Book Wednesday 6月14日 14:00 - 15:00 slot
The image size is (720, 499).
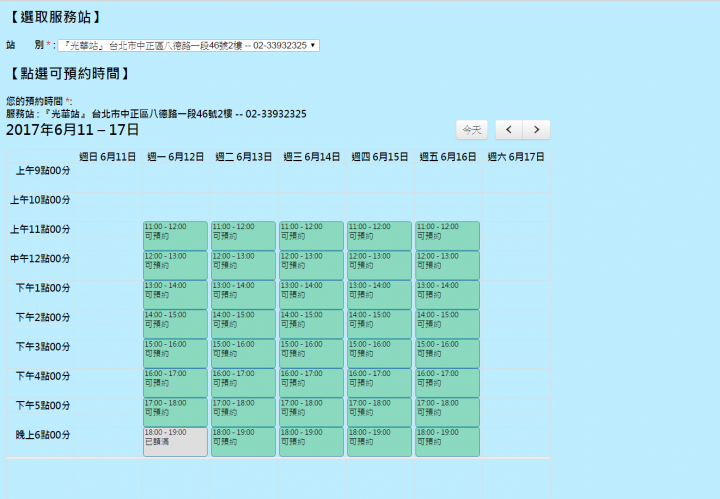[x=311, y=324]
